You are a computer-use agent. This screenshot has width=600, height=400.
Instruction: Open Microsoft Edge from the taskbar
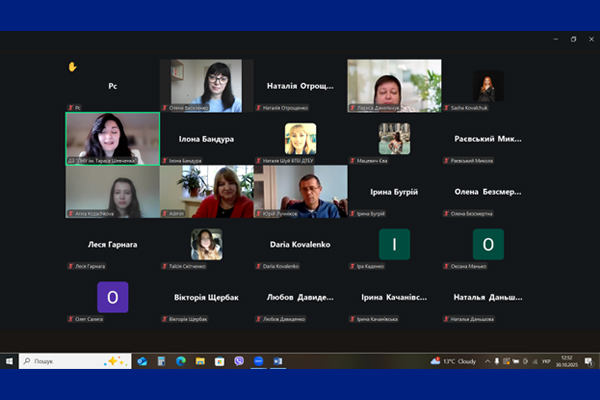coord(181,360)
